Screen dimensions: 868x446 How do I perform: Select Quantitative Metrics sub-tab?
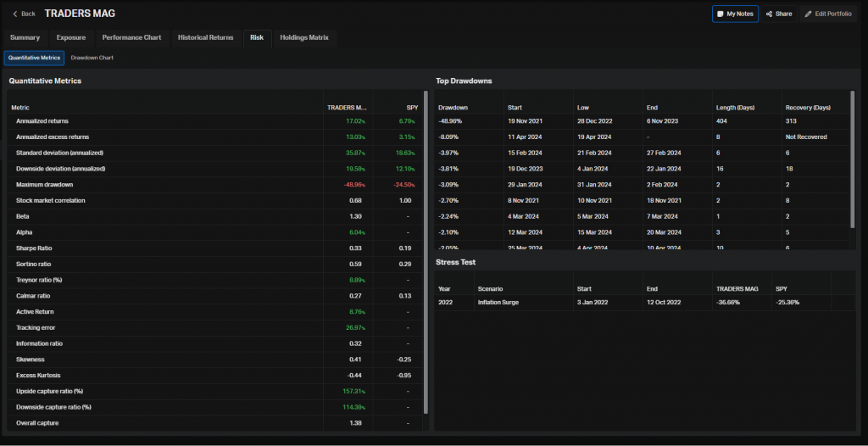tap(34, 58)
